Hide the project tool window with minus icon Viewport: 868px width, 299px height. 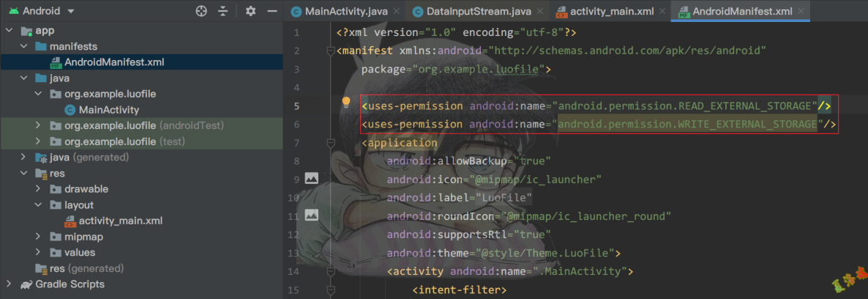point(272,11)
